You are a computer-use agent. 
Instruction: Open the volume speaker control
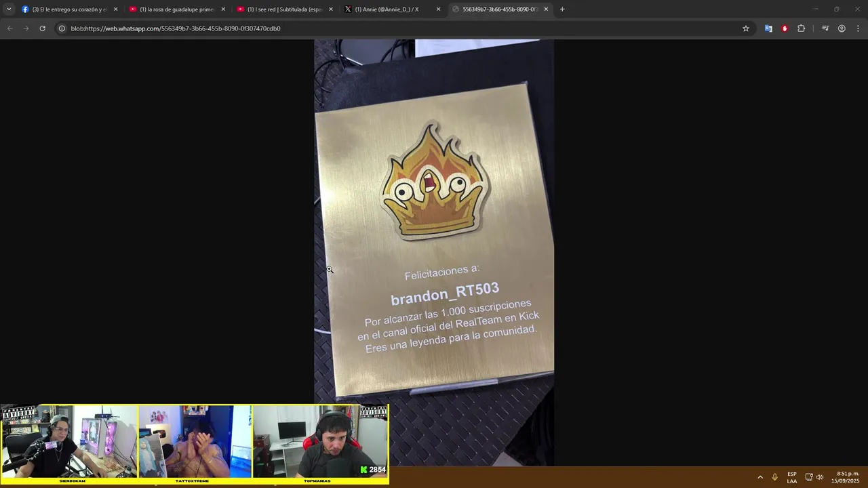point(820,477)
